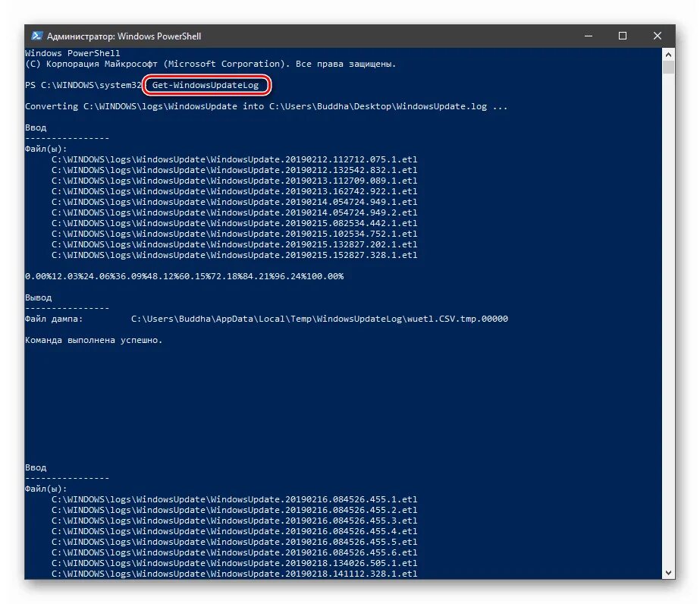Click the file path ending 084526.455.1.etl
The width and height of the screenshot is (700, 604).
click(234, 499)
